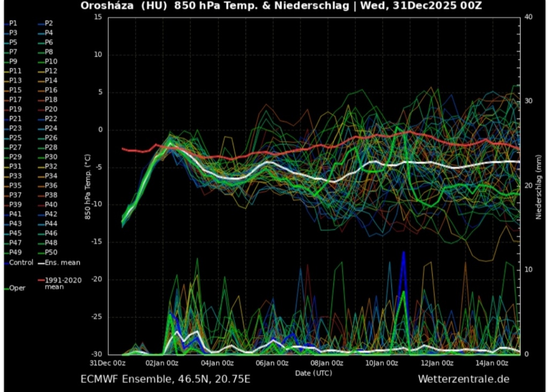Click the P33 legend entry
This screenshot has width=549, height=392.
point(15,176)
